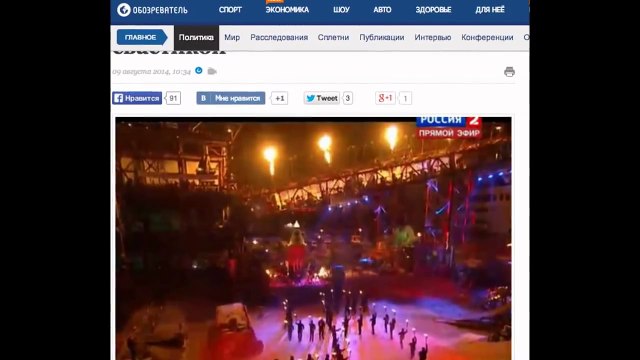Open the Экономика section
The image size is (640, 360).
coord(287,9)
